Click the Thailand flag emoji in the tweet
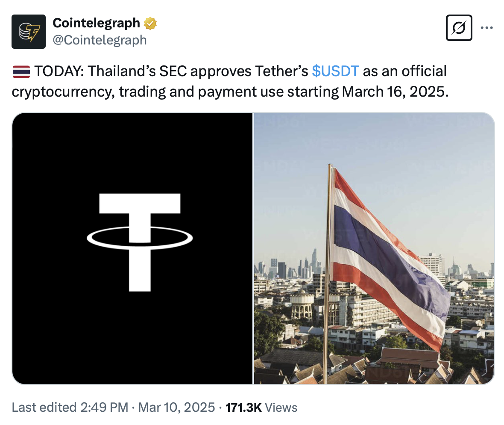 coord(21,71)
